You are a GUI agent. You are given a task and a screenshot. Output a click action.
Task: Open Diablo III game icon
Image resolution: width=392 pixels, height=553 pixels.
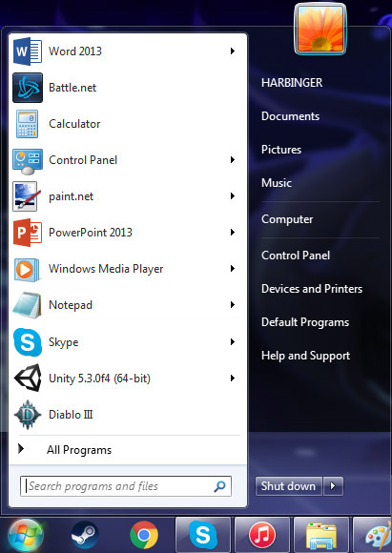(x=28, y=415)
